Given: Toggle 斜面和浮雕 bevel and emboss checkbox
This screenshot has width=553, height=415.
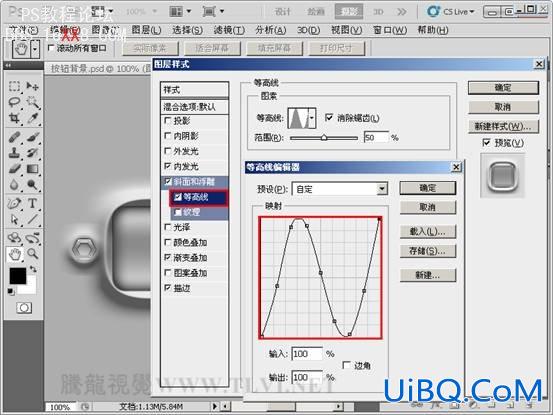Looking at the screenshot, I should pyautogui.click(x=168, y=182).
